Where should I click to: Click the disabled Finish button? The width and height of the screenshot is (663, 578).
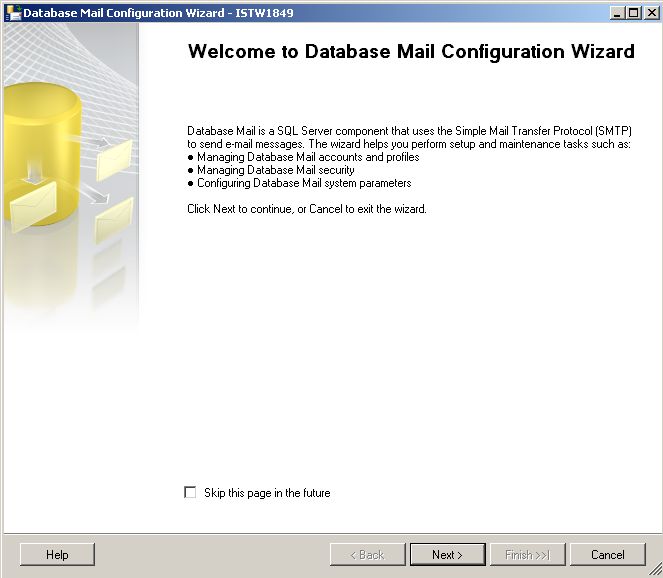(527, 554)
